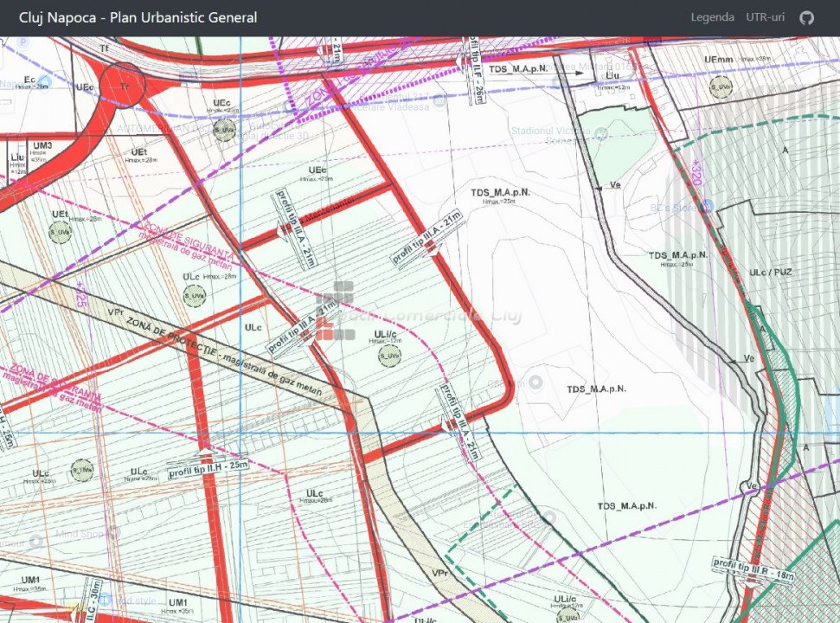Click the red-gray mall logo at map center
The height and width of the screenshot is (623, 840).
pos(335,310)
